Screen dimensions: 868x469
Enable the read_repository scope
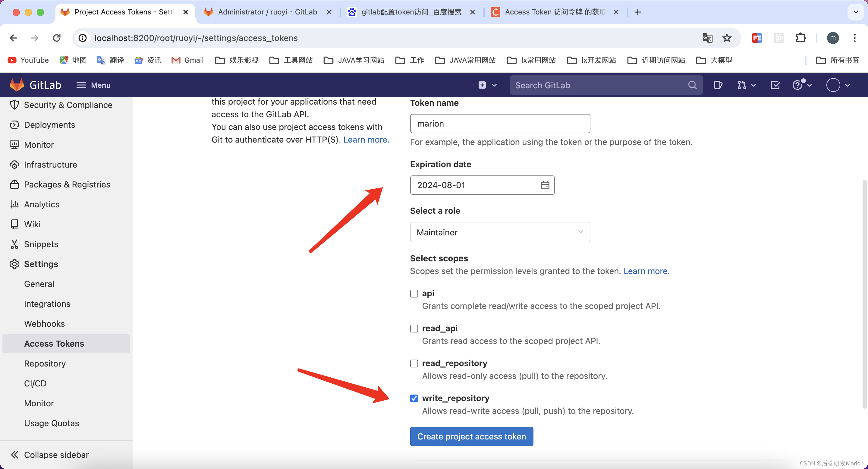[x=414, y=363]
